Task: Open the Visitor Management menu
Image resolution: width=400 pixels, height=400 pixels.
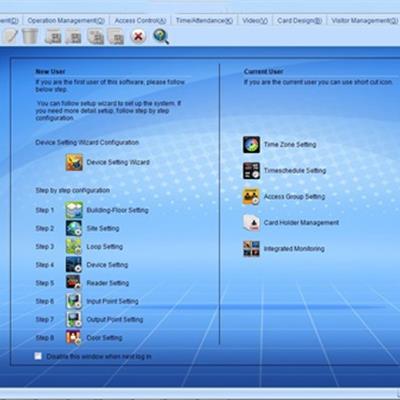Action: [x=365, y=21]
